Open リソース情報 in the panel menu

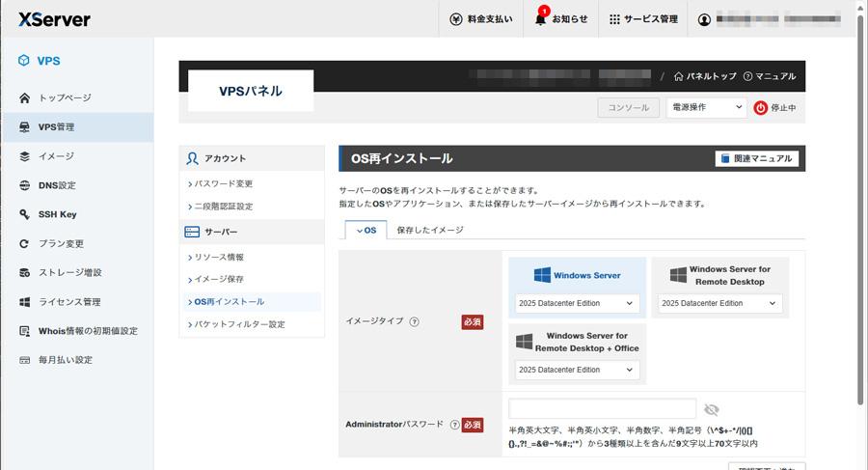point(219,257)
